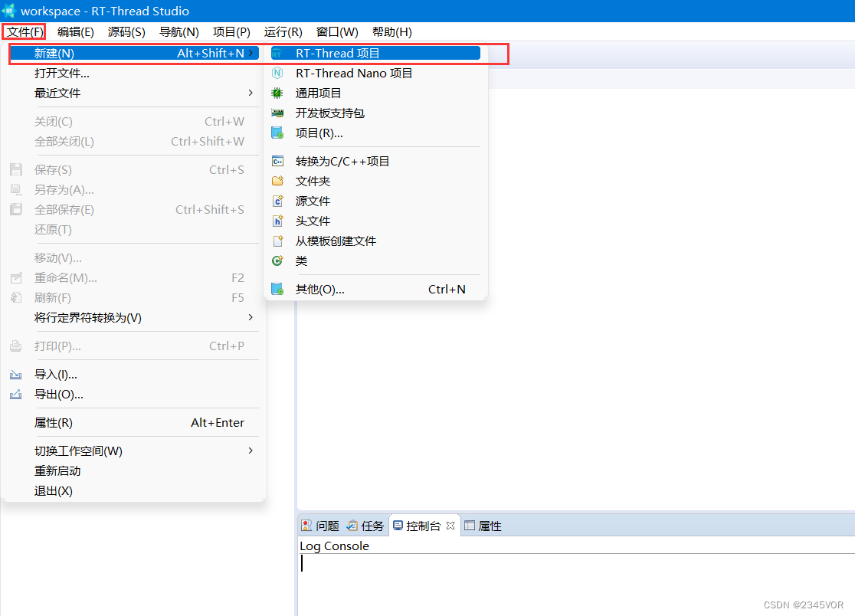Screen dimensions: 855x616
Task: Click inside the Log Console input area
Action: pos(460,563)
